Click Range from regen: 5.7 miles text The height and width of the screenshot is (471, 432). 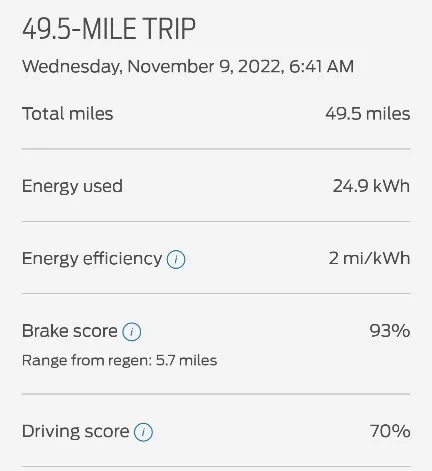pos(119,361)
